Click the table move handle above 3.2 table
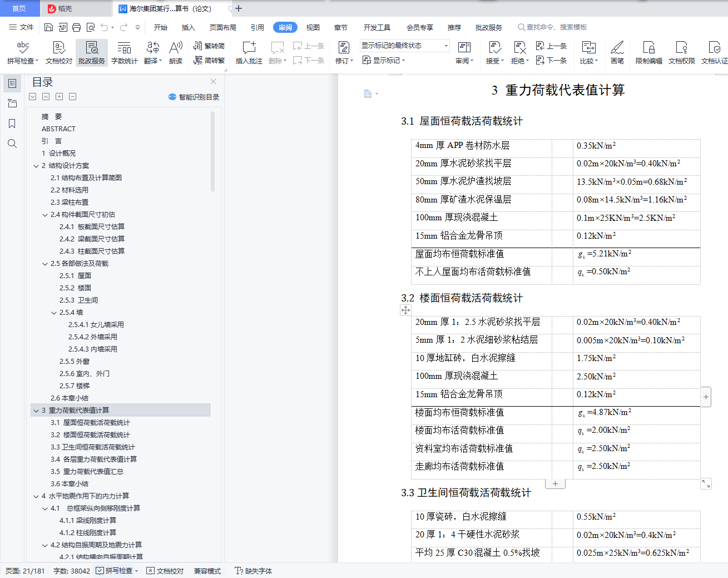This screenshot has height=578, width=728. pyautogui.click(x=406, y=310)
